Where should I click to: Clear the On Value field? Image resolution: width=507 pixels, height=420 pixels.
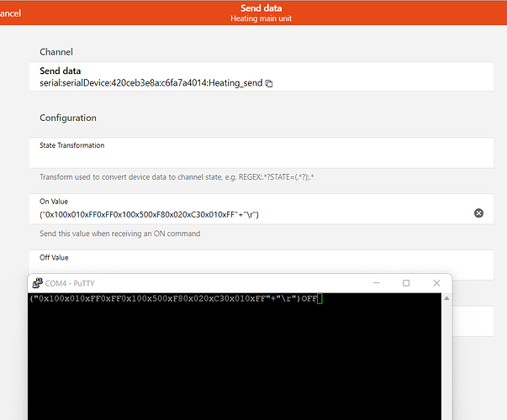[x=478, y=213]
